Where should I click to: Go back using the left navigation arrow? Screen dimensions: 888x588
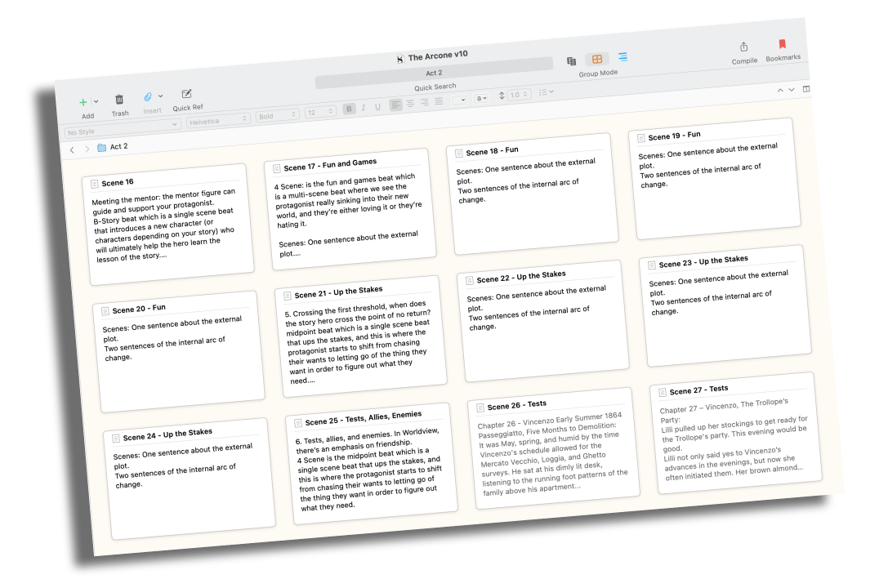coord(72,150)
